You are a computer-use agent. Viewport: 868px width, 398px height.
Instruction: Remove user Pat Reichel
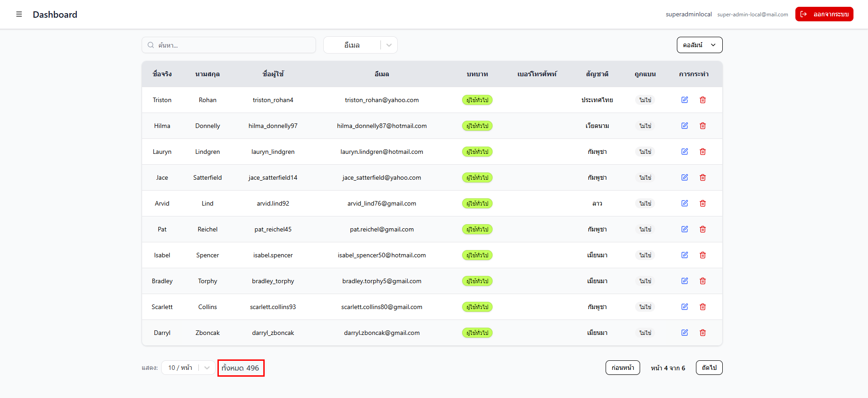[x=703, y=229]
